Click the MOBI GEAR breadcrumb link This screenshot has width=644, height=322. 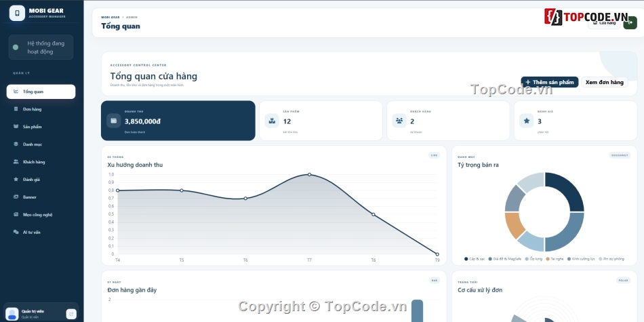coord(110,17)
